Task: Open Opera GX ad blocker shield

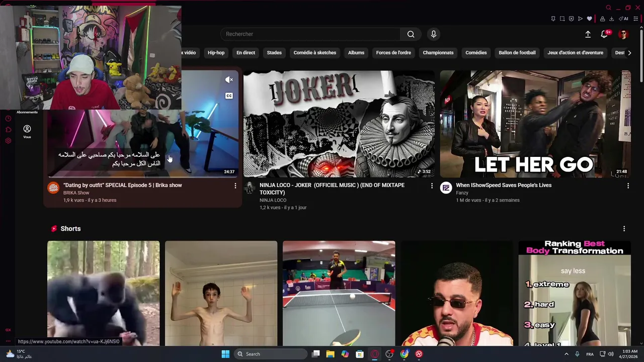Action: point(571,19)
